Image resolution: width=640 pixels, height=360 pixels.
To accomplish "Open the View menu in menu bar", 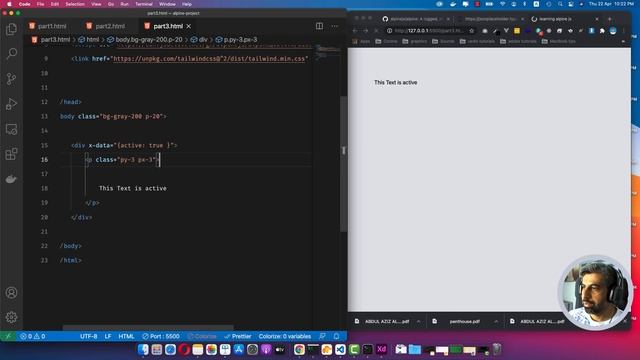I will click(x=96, y=4).
